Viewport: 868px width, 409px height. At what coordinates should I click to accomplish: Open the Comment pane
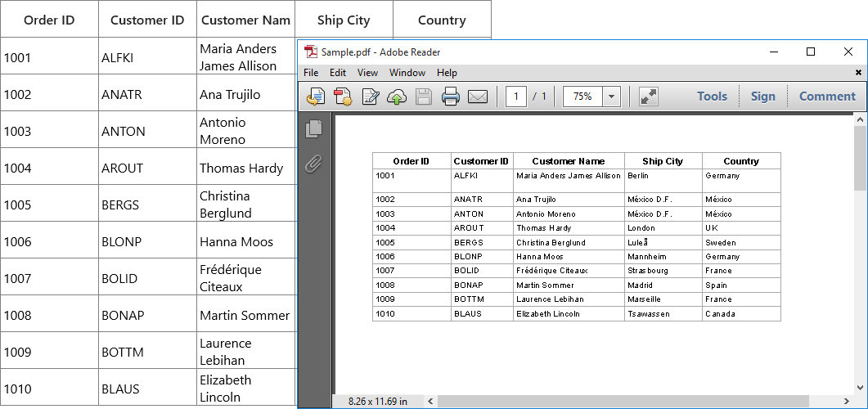coord(827,97)
